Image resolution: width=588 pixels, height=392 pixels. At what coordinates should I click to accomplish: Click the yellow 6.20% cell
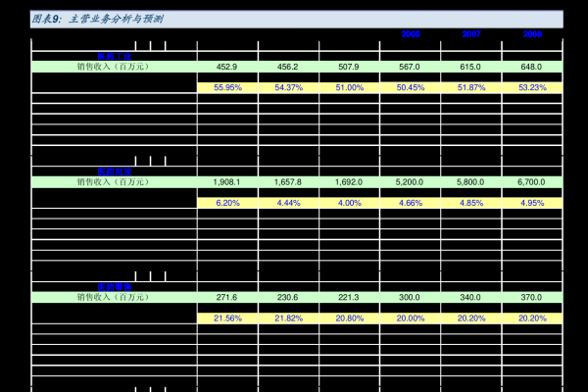pos(226,203)
